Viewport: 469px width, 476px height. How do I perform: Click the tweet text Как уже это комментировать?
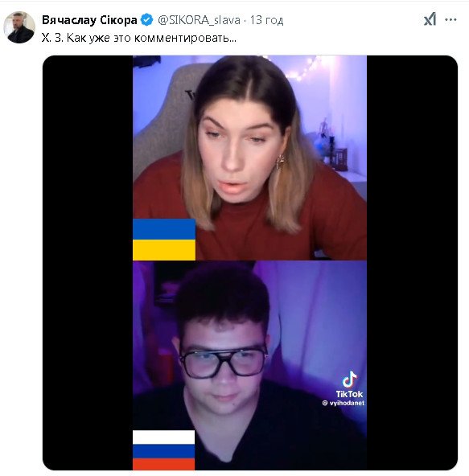click(x=151, y=38)
